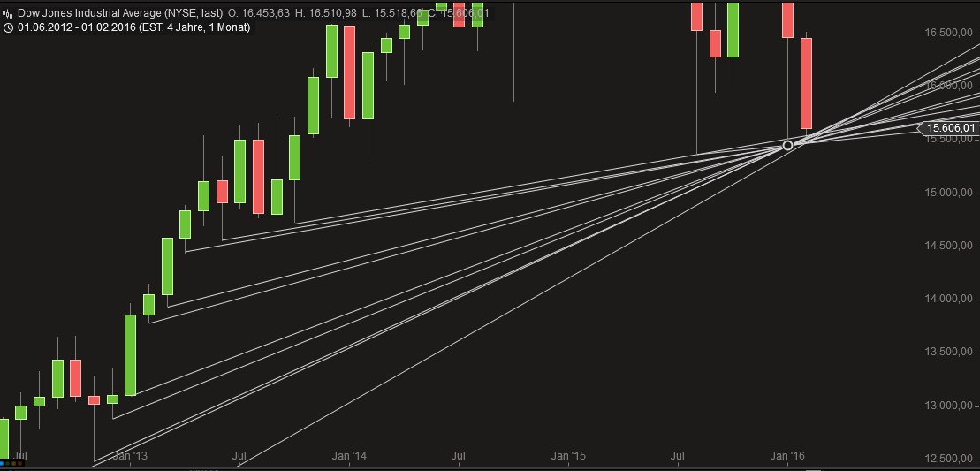Click the 13.000,00 price axis label

pos(949,406)
